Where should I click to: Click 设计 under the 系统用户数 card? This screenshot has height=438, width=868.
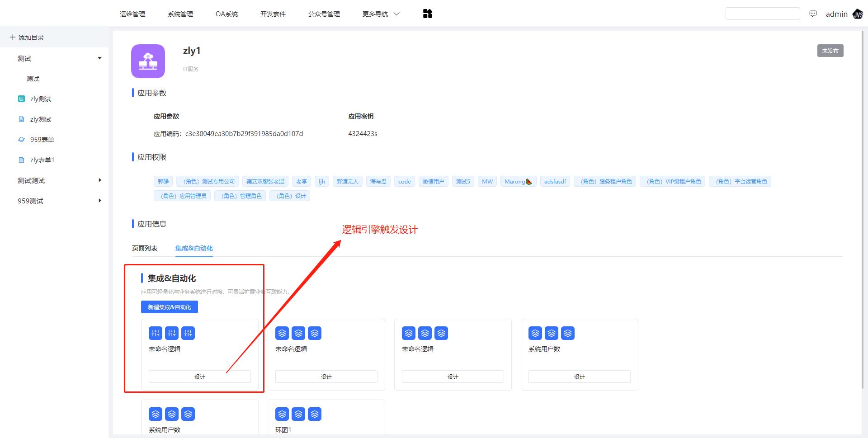(580, 377)
